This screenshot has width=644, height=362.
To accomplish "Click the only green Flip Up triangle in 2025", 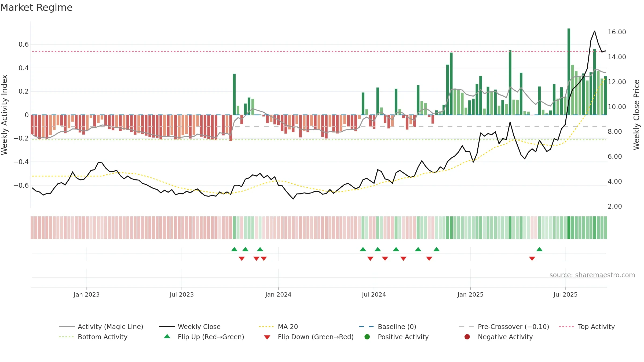I will click(x=539, y=249).
